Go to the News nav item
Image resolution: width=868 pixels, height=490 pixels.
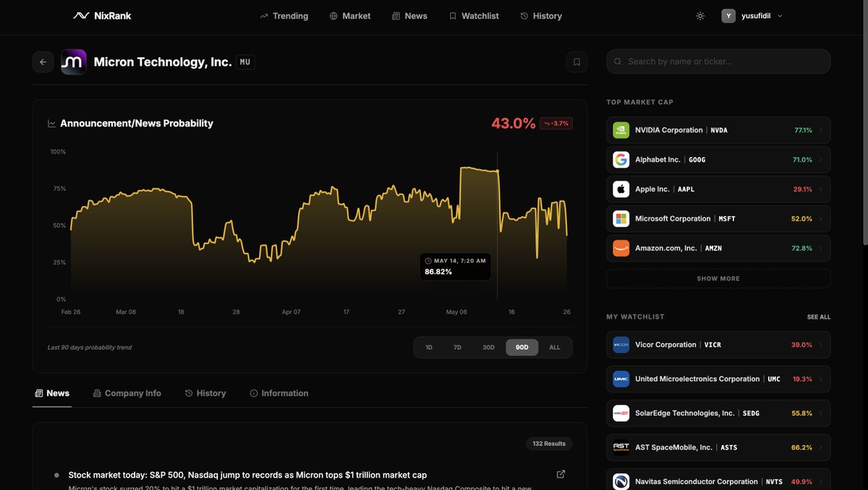click(409, 16)
